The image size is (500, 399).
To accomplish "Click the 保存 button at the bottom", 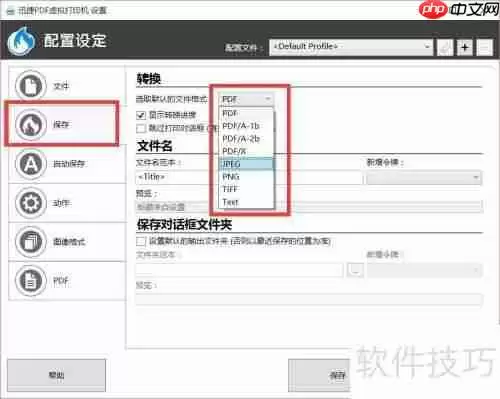I will click(x=319, y=375).
